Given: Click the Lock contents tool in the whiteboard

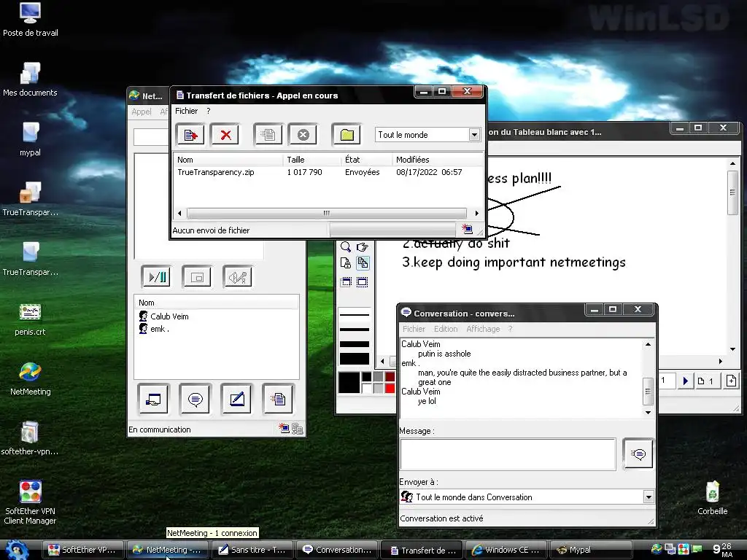Looking at the screenshot, I should point(346,262).
